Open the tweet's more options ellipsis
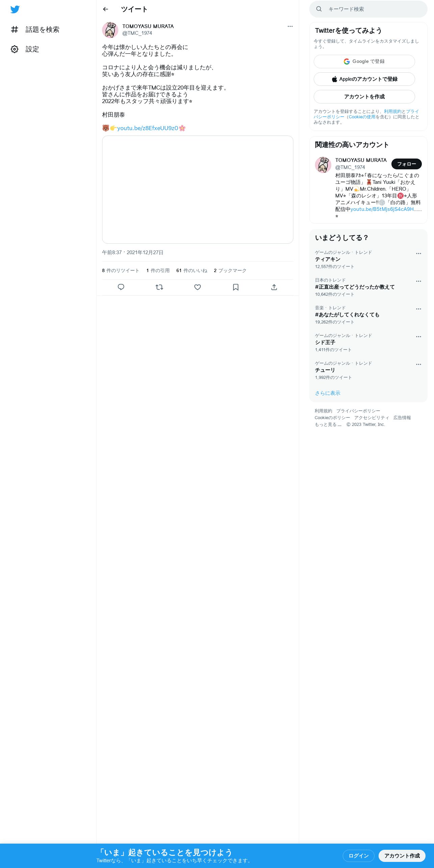The width and height of the screenshot is (434, 868). (290, 26)
